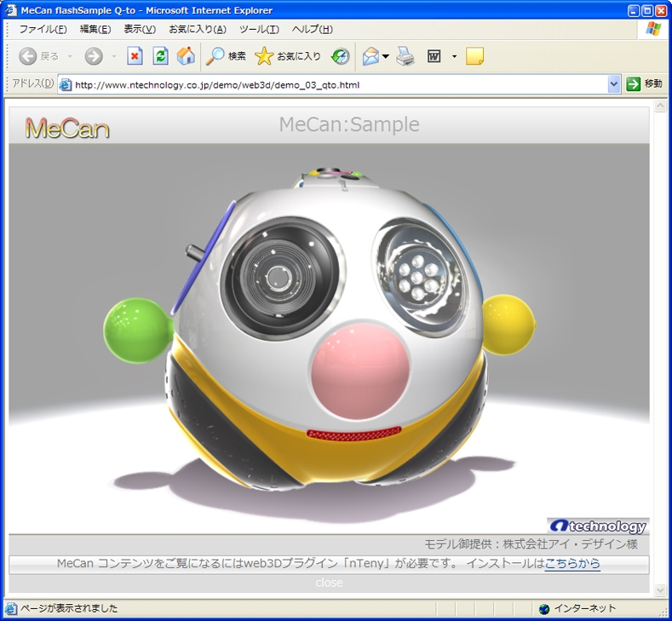Click the こちらから install link
The image size is (672, 621).
(x=571, y=563)
